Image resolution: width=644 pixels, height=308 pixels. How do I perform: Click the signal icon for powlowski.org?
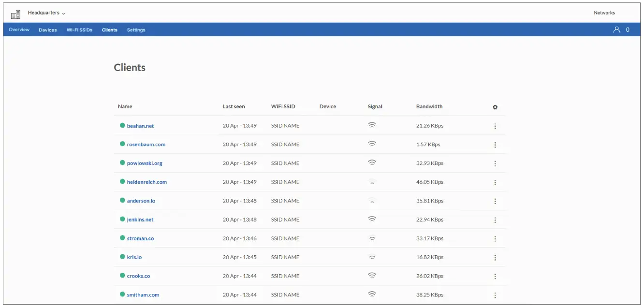372,162
